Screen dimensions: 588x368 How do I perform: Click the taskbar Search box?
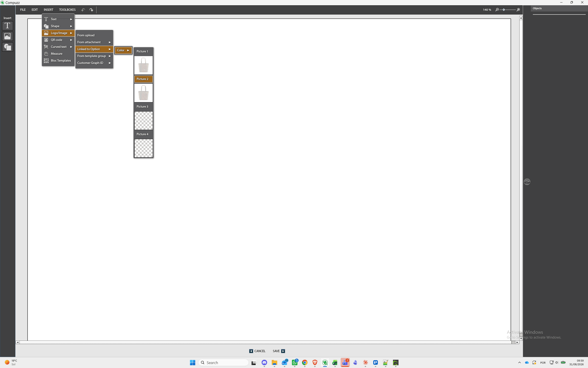click(x=223, y=363)
